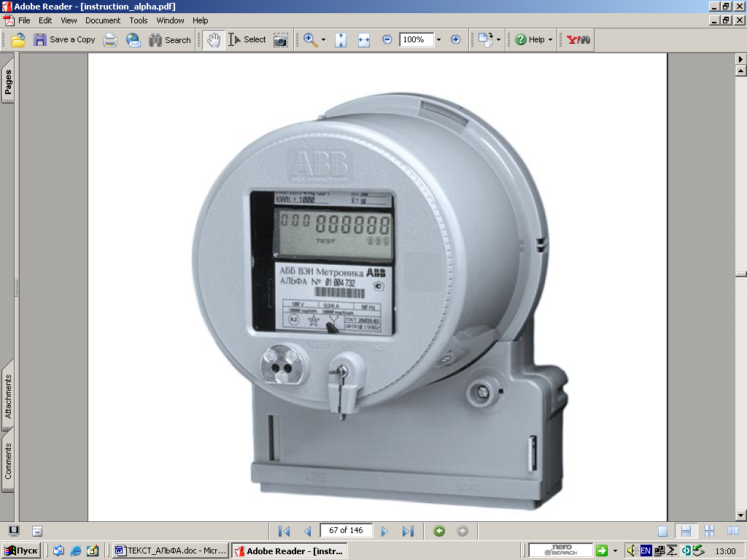Go to the next page
The image size is (747, 560).
point(384,531)
